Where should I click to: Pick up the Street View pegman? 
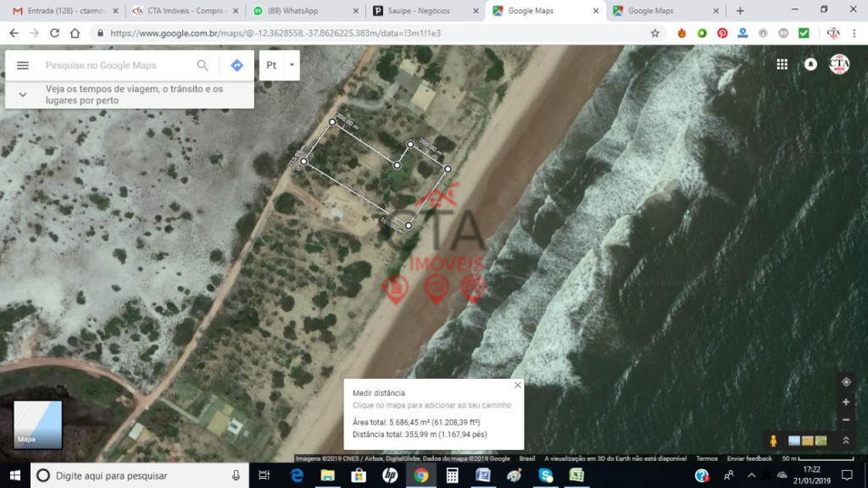(x=773, y=441)
